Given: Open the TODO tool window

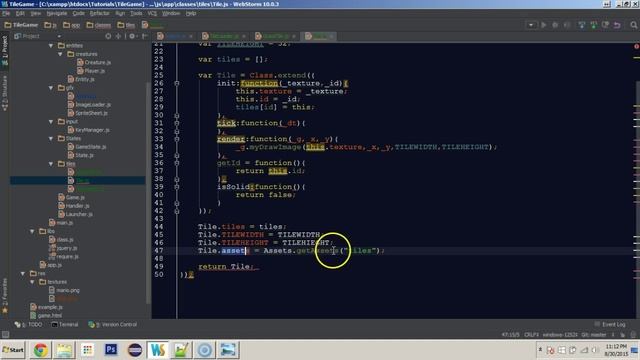Looking at the screenshot, I should 29,324.
